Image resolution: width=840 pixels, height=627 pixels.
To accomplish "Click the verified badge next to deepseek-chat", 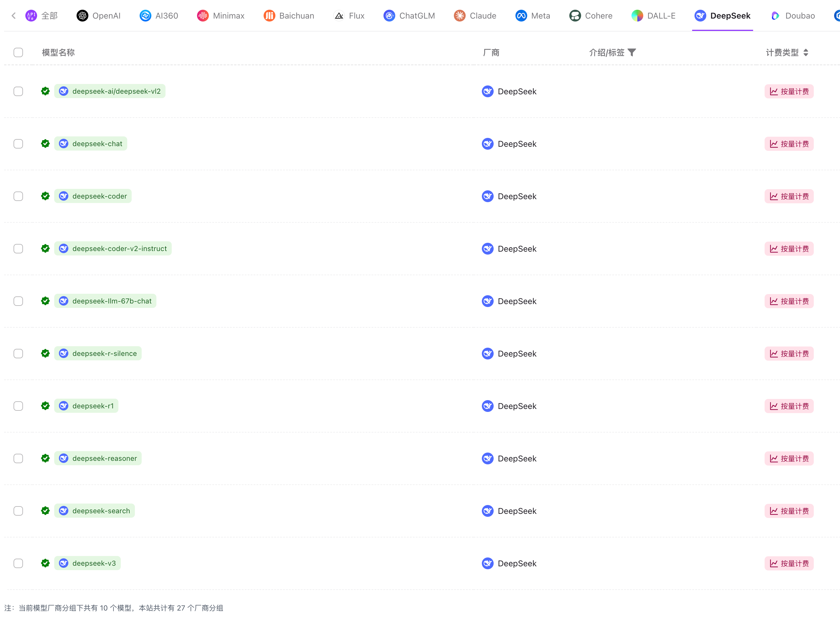I will (46, 143).
